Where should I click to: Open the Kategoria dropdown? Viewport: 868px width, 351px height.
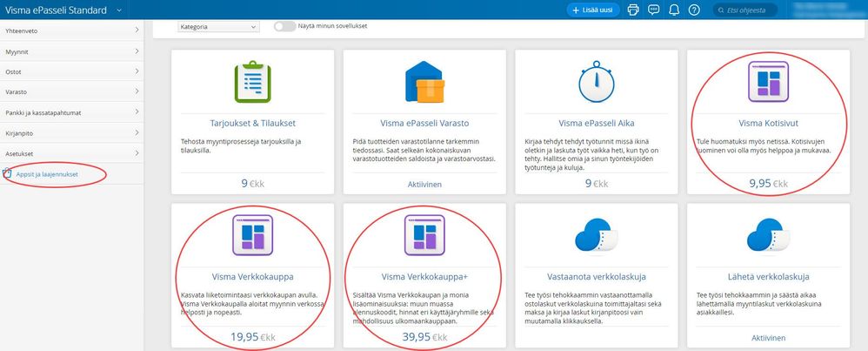(x=218, y=27)
